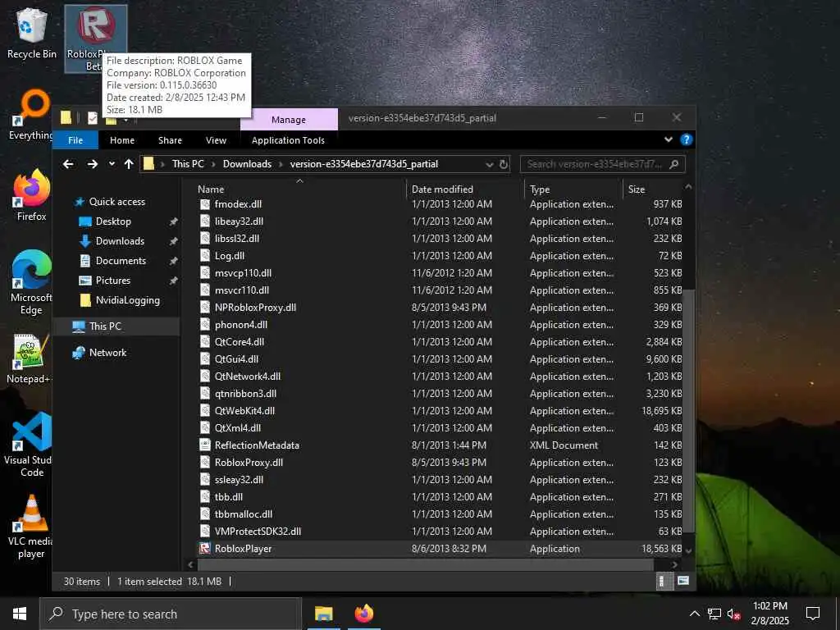Open Application Tools ribbon tab
This screenshot has height=630, width=840.
click(288, 140)
